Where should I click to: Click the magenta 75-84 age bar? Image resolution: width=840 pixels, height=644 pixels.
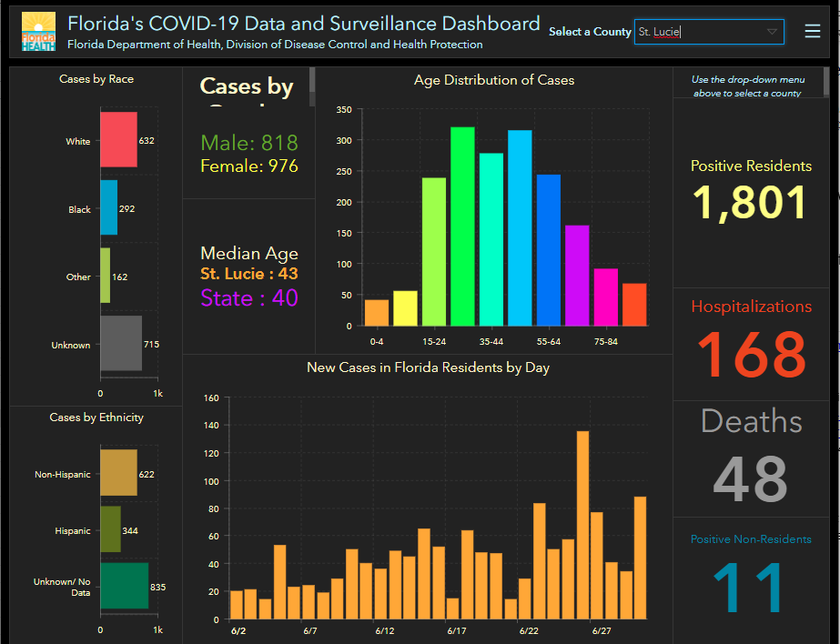point(606,297)
